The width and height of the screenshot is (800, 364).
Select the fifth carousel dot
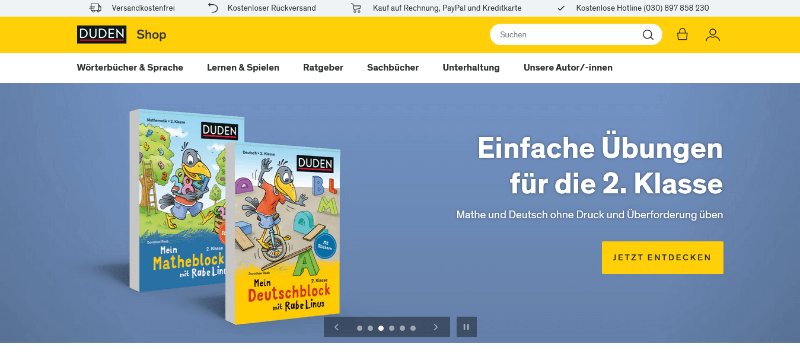tap(403, 328)
